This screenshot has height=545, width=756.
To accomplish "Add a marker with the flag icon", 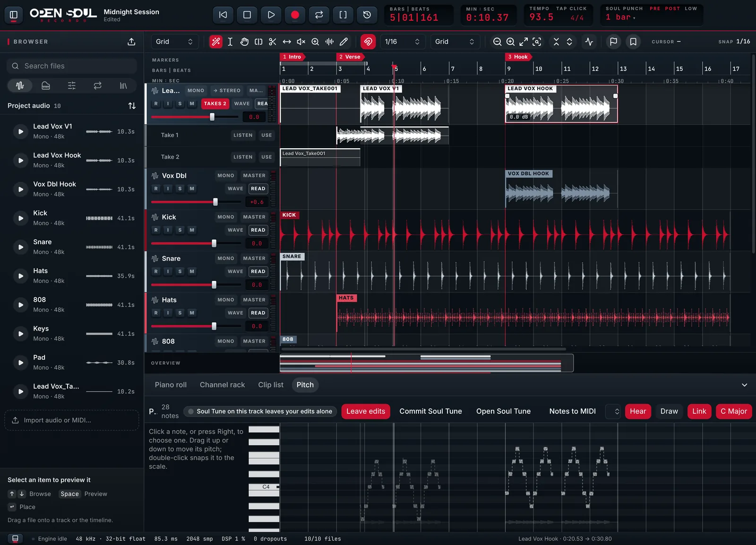I will coord(613,42).
